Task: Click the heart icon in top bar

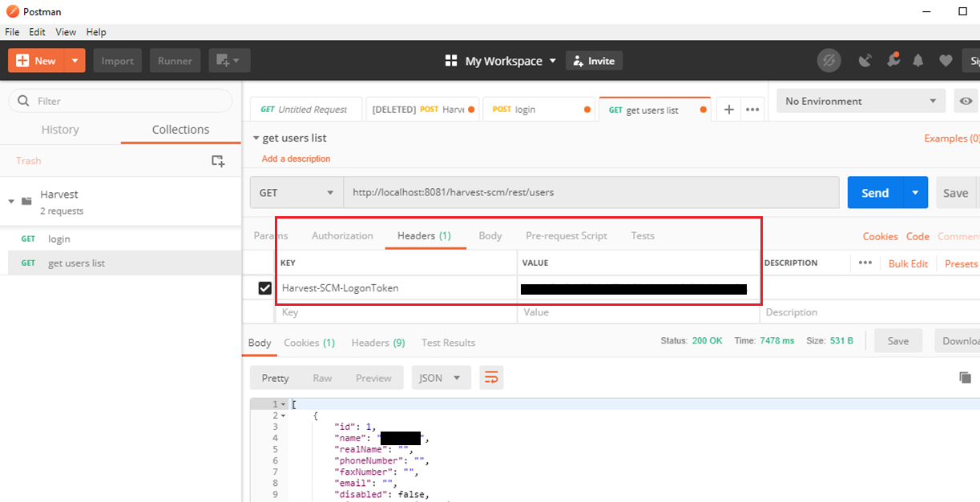Action: tap(946, 61)
